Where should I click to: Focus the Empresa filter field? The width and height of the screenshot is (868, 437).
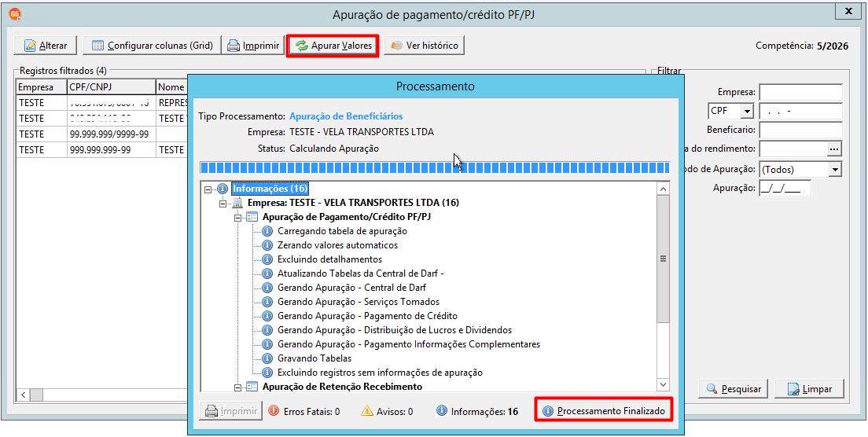tap(800, 92)
